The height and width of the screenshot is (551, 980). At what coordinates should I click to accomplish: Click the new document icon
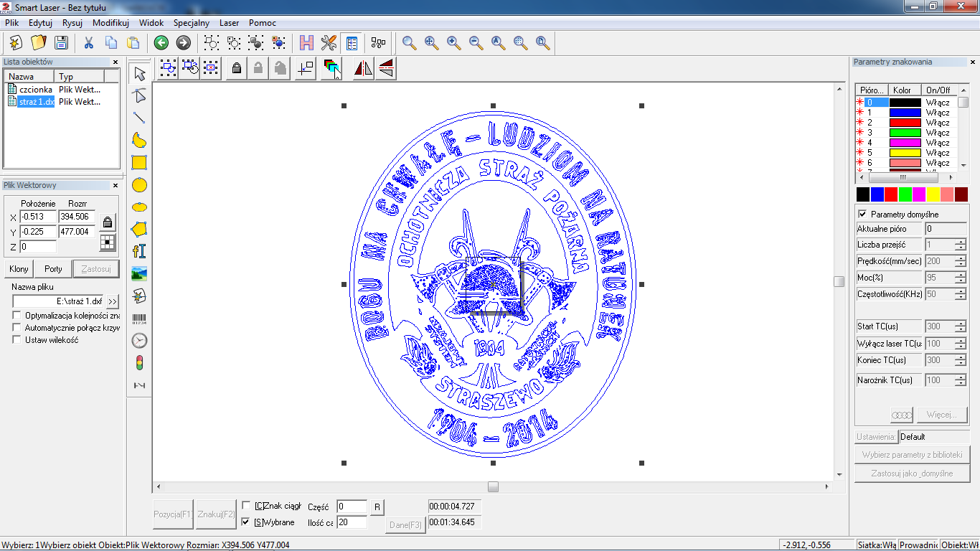pyautogui.click(x=16, y=42)
